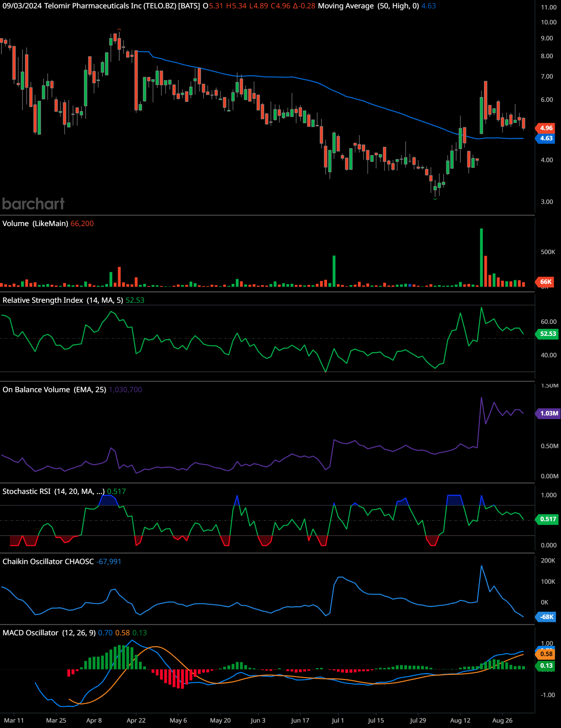Click the May 6 date label

[x=178, y=720]
